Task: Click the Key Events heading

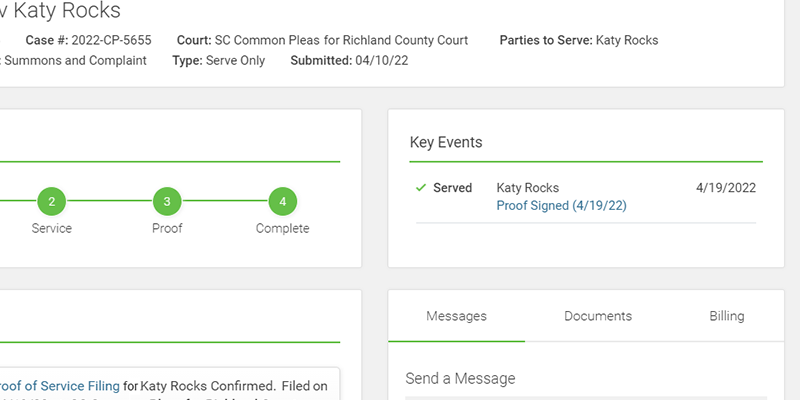Action: [x=446, y=142]
